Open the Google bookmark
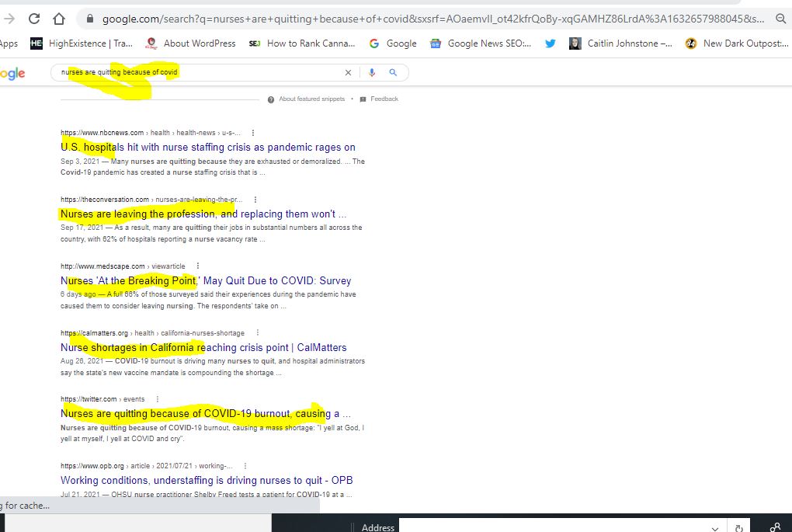 tap(393, 43)
